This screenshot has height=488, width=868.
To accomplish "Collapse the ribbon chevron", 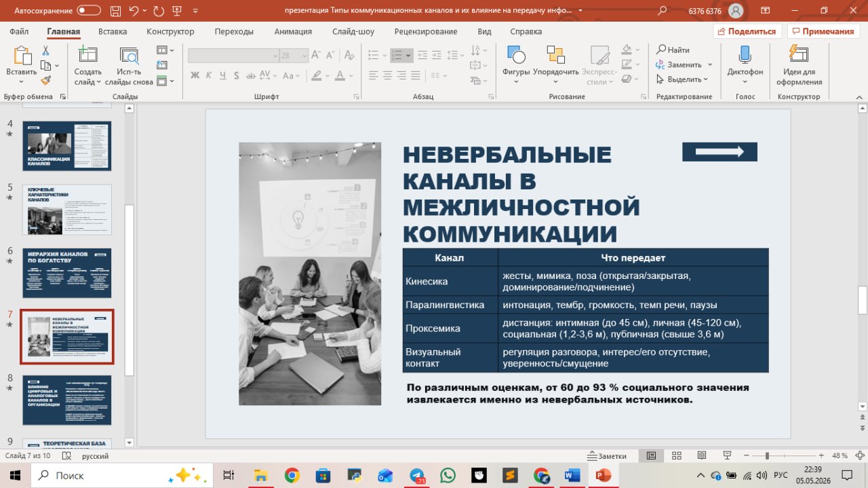I will 858,96.
